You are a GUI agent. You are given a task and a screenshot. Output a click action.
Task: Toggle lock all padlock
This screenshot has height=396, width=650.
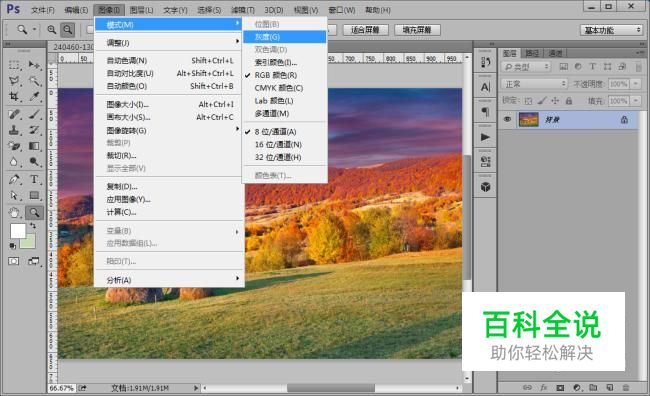pyautogui.click(x=569, y=101)
